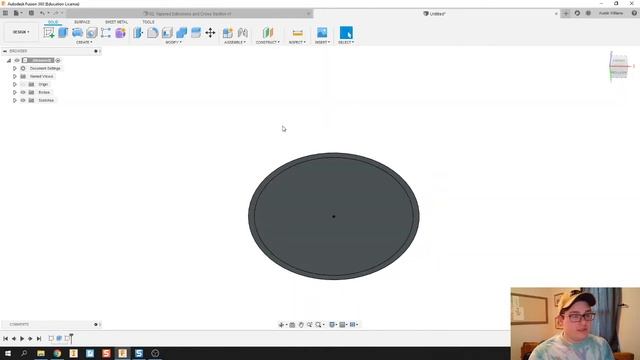The width and height of the screenshot is (640, 360).
Task: Click the Offset Plane icon in Construct
Action: 268,33
